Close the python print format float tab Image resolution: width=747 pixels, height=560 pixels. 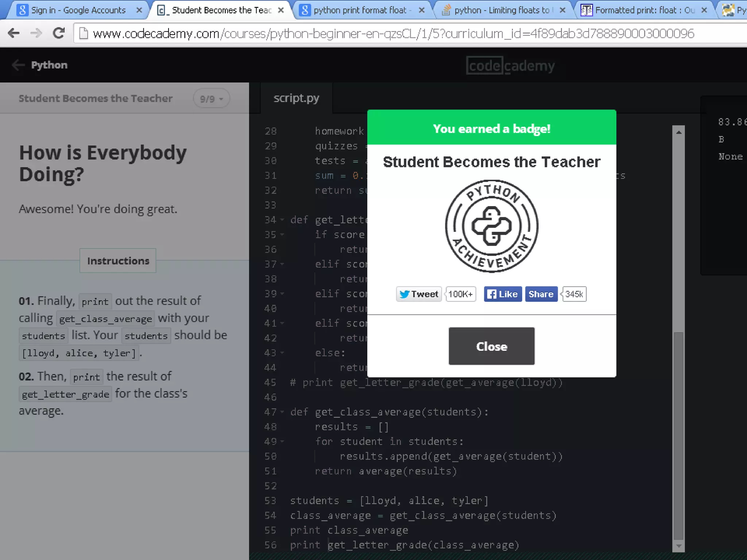pos(422,10)
